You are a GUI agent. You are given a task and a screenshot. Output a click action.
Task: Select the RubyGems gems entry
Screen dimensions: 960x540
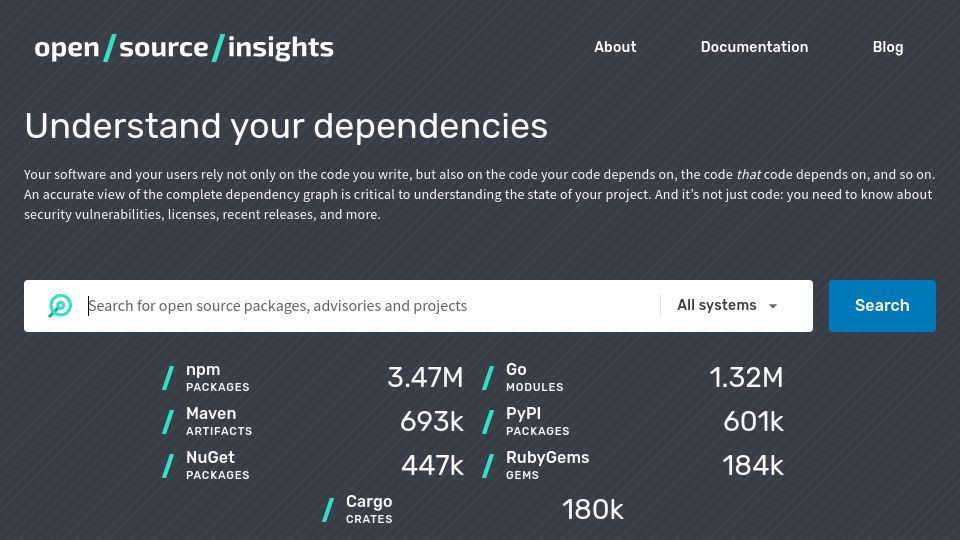[632, 466]
